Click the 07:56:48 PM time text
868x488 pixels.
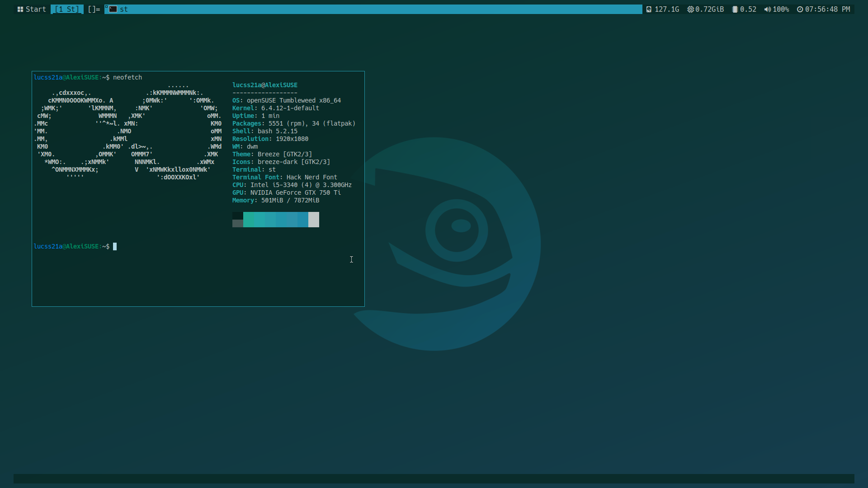pos(827,9)
